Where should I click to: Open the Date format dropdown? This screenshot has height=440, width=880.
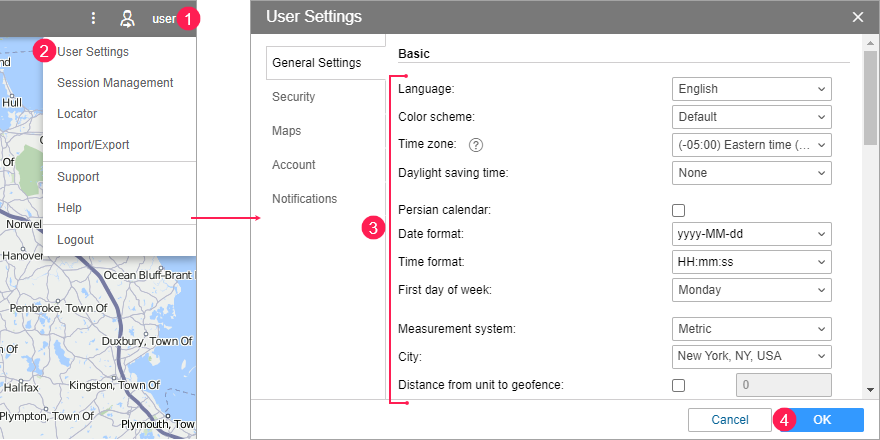[751, 234]
